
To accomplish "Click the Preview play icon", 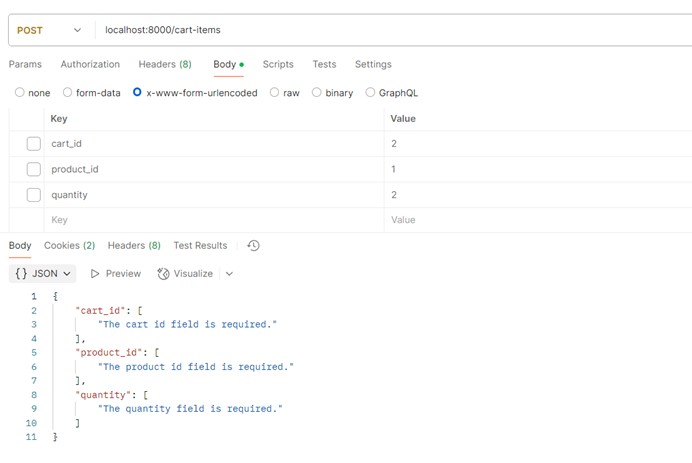I will coord(95,274).
